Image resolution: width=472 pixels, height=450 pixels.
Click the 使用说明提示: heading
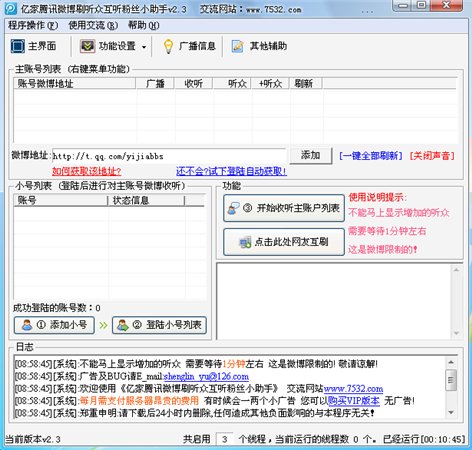[x=378, y=197]
